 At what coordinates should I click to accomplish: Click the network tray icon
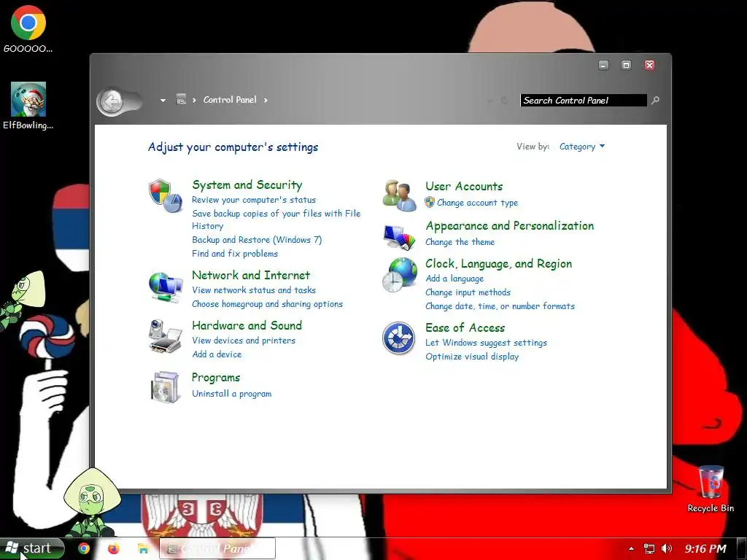[x=649, y=548]
